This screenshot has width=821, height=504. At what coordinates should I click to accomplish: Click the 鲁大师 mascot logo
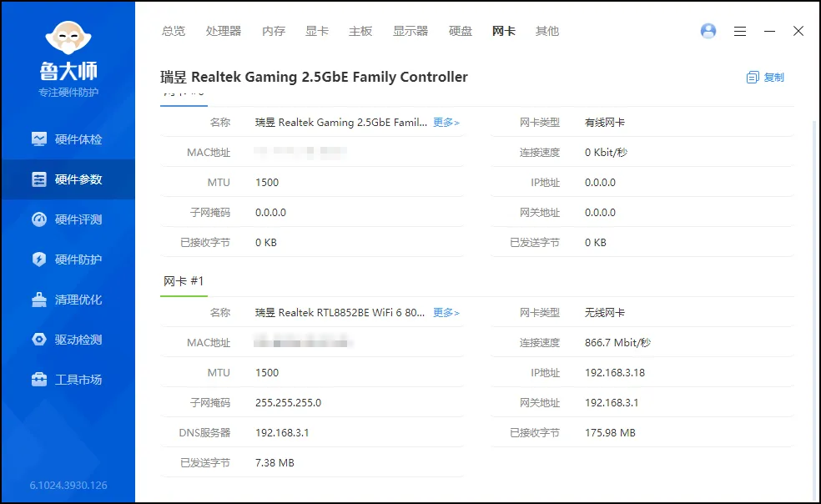[x=68, y=38]
